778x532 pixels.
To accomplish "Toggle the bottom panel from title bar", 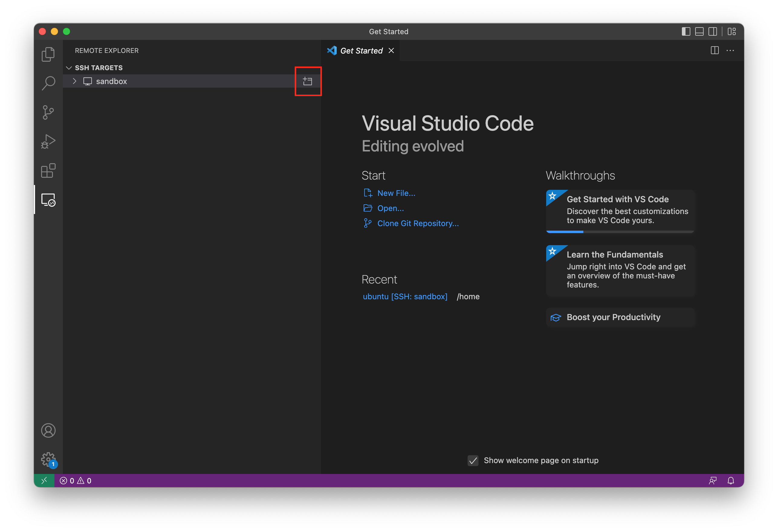I will (699, 31).
